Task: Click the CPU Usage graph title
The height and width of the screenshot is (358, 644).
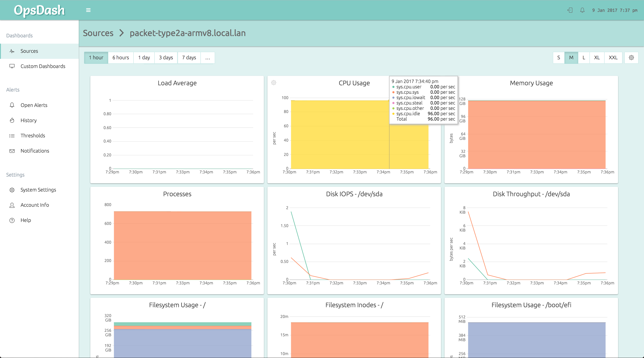Action: pyautogui.click(x=354, y=83)
